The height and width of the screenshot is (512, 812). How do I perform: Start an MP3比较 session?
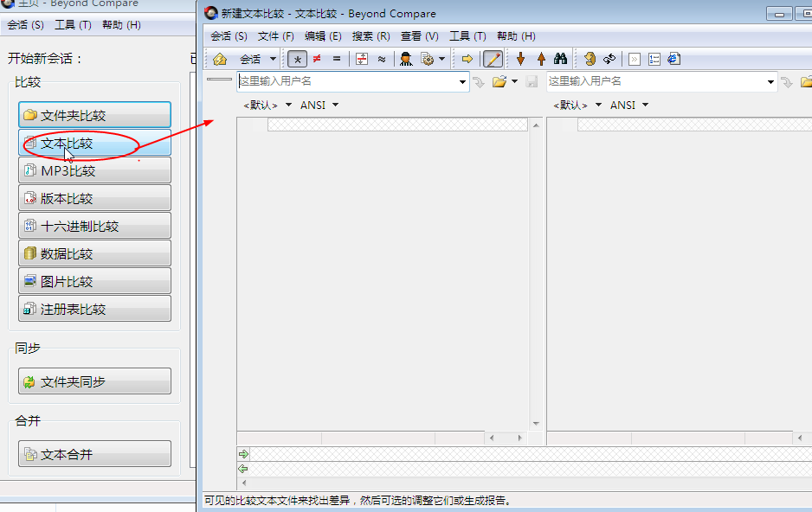(x=94, y=170)
